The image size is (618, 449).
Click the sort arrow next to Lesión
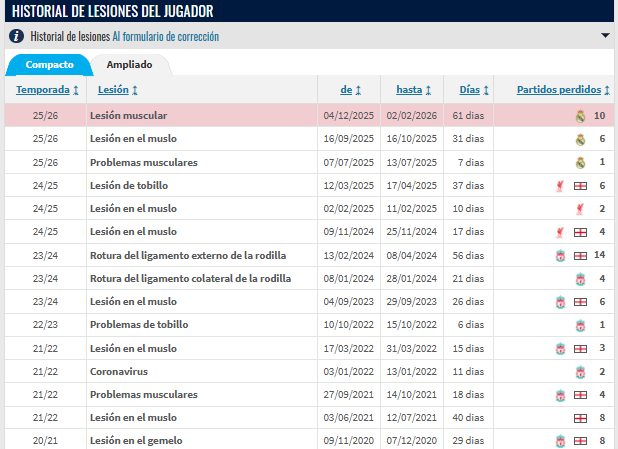135,90
